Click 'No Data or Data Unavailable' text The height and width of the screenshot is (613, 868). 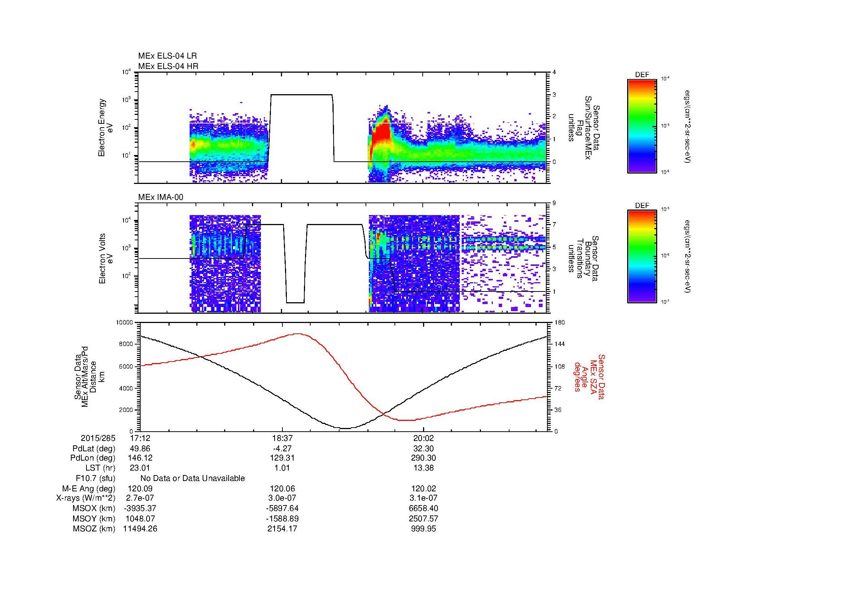click(x=193, y=478)
